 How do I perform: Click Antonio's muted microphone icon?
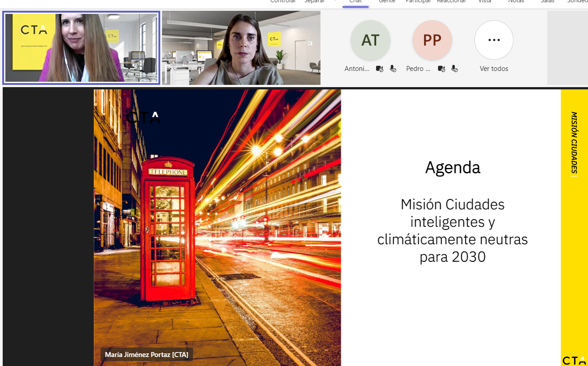coord(393,69)
